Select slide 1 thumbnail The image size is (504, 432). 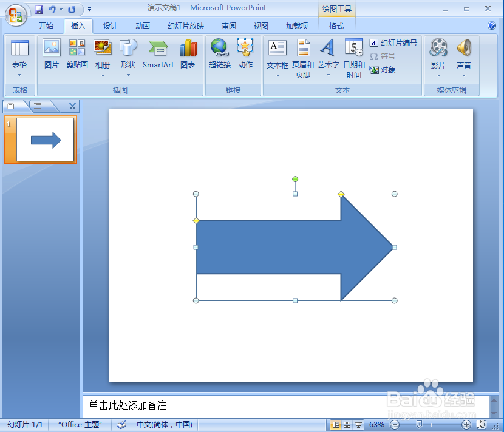[x=45, y=140]
